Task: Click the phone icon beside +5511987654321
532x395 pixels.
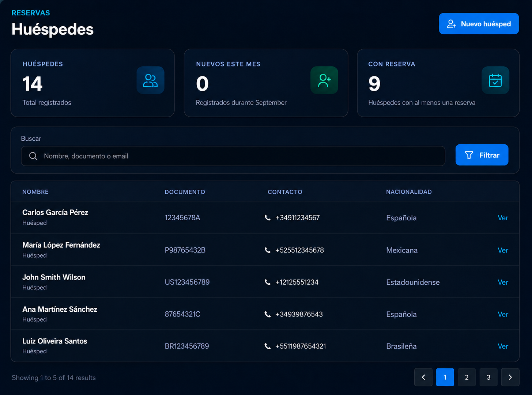Action: [268, 346]
